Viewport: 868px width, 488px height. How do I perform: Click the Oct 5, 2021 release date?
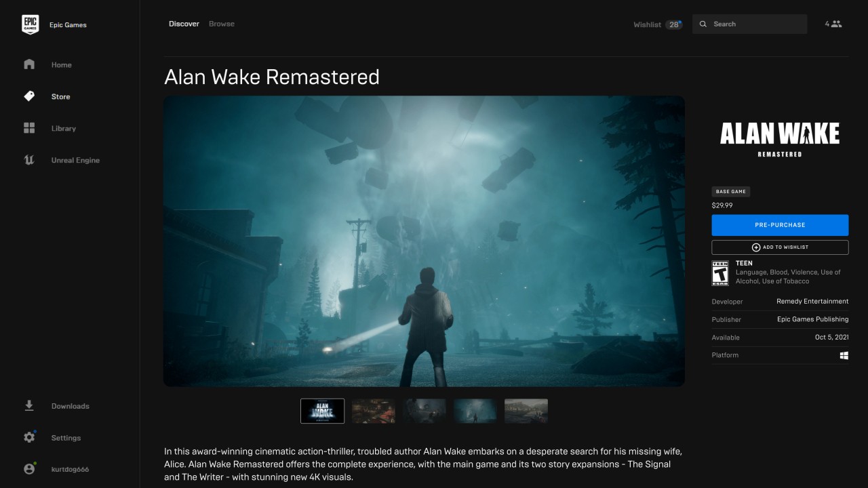coord(831,338)
